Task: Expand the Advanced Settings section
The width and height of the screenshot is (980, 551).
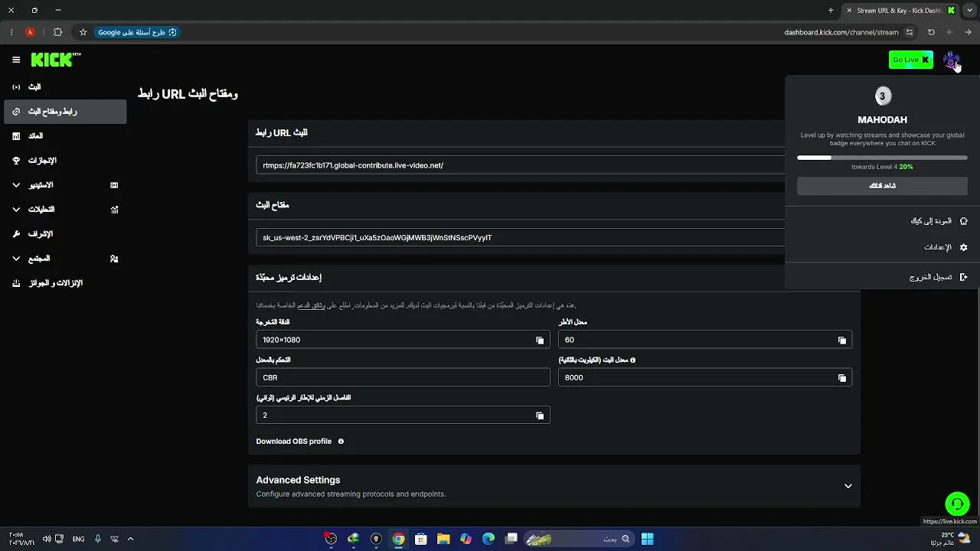Action: pyautogui.click(x=848, y=486)
